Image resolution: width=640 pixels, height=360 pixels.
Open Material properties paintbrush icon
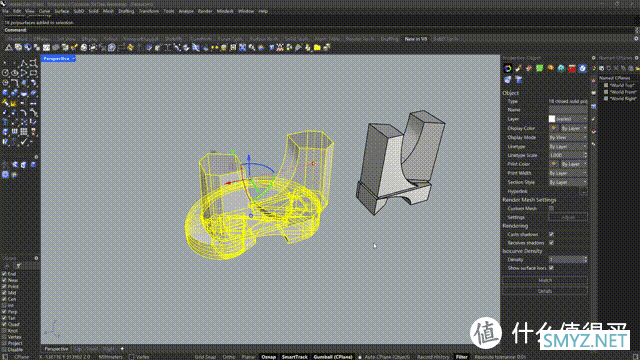(518, 69)
